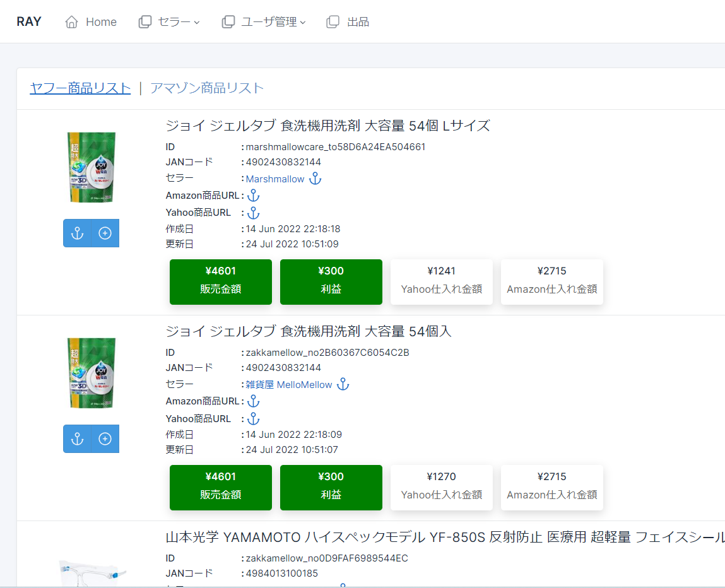Screen dimensions: 725x588
Task: Click update date 24 Jul 2022 10:51:09
Action: tap(292, 244)
